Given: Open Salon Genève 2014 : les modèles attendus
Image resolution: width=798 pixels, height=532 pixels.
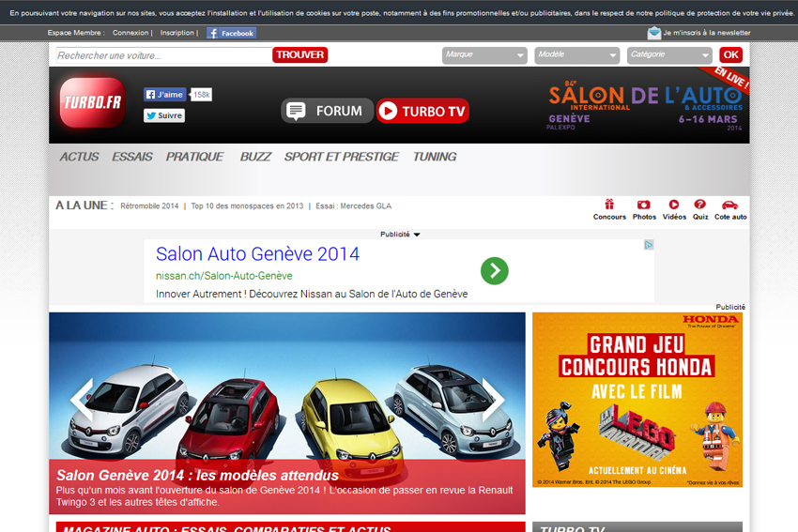Looking at the screenshot, I should 197,475.
